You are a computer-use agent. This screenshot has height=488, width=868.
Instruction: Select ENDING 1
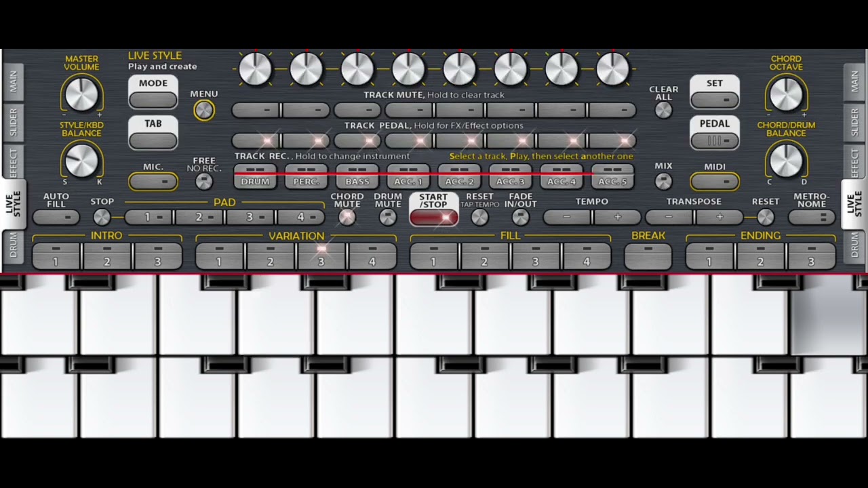click(709, 256)
